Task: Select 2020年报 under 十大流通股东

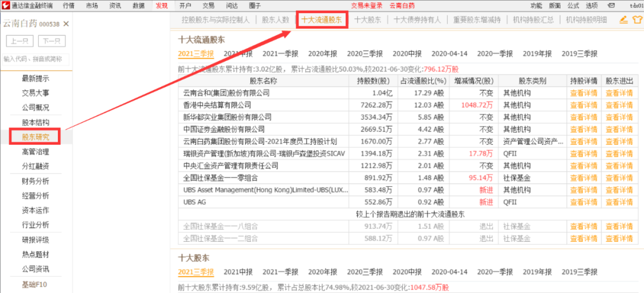Action: [323, 54]
